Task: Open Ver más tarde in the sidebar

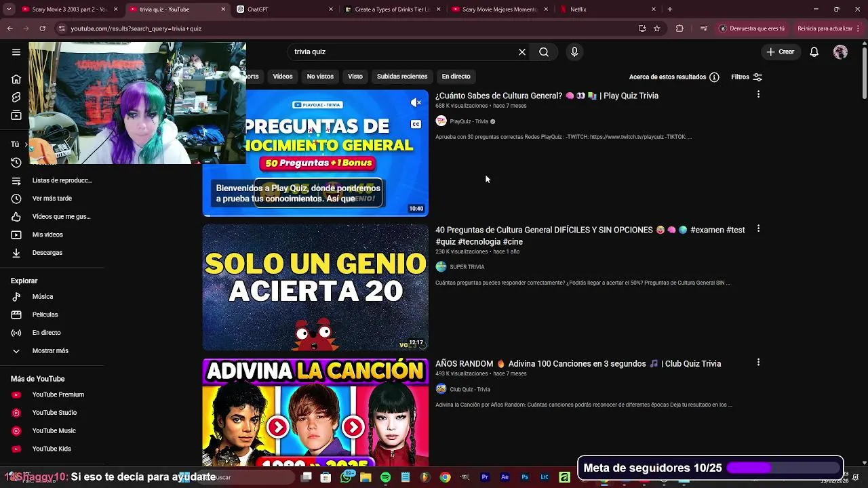Action: tap(53, 199)
